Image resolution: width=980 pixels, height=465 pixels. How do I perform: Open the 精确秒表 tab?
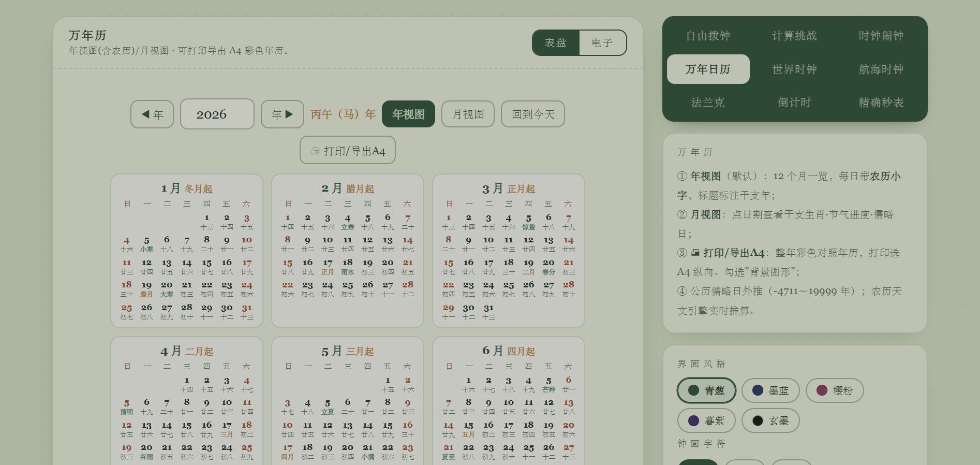pos(881,102)
